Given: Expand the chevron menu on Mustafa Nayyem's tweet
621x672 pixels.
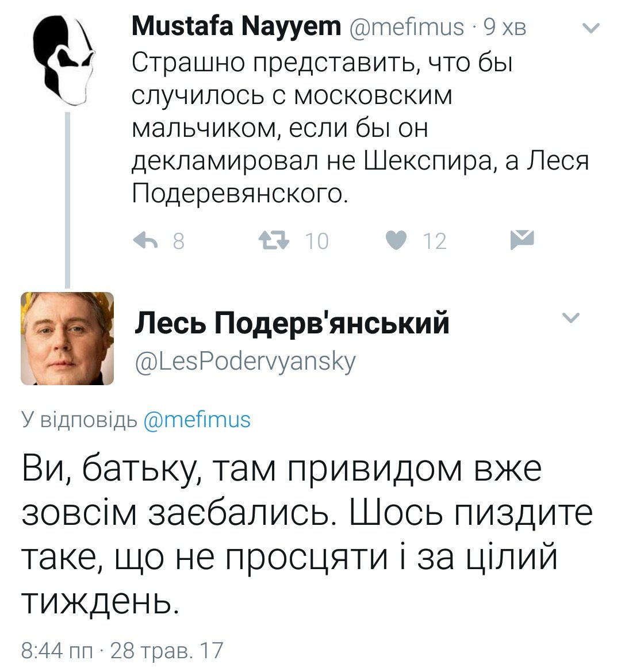Looking at the screenshot, I should tap(592, 28).
